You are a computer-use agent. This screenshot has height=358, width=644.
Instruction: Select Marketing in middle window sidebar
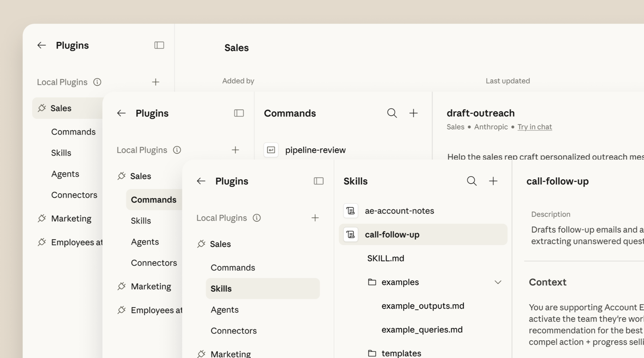pyautogui.click(x=151, y=286)
